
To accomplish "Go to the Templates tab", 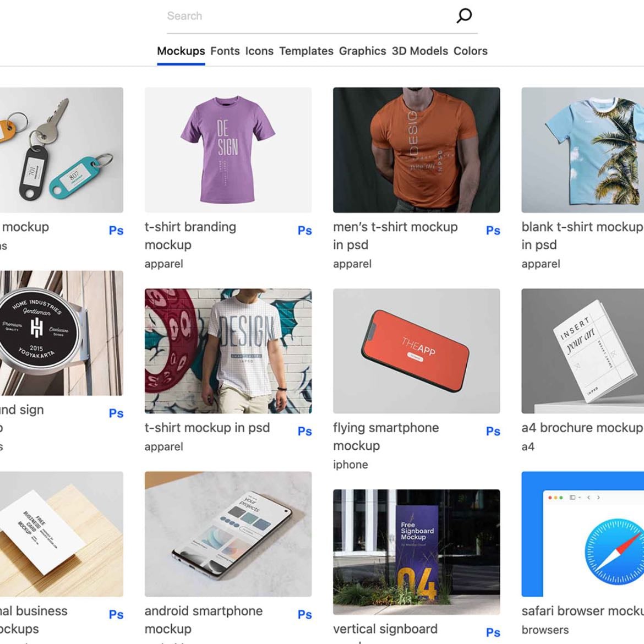I will click(307, 51).
